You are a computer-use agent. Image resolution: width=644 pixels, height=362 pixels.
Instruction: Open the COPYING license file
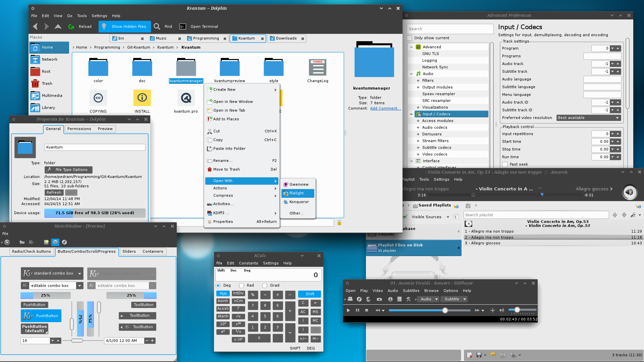(98, 99)
